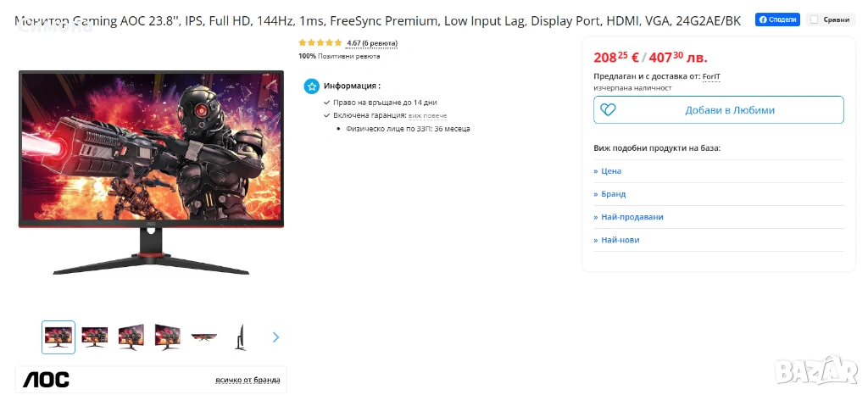Viewport: 868px width, 395px height.
Task: Expand similar products by Бранд
Action: [612, 194]
